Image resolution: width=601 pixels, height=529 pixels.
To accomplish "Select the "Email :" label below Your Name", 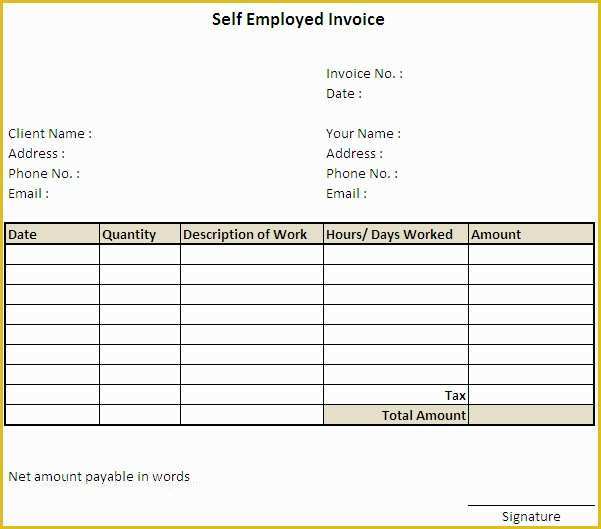I will (x=346, y=194).
